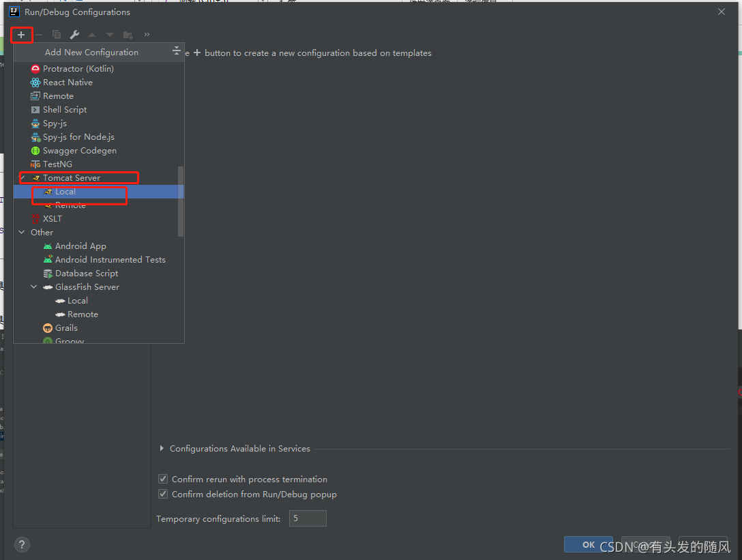This screenshot has height=560, width=742.
Task: Click the Move Up arrow icon
Action: coord(92,35)
